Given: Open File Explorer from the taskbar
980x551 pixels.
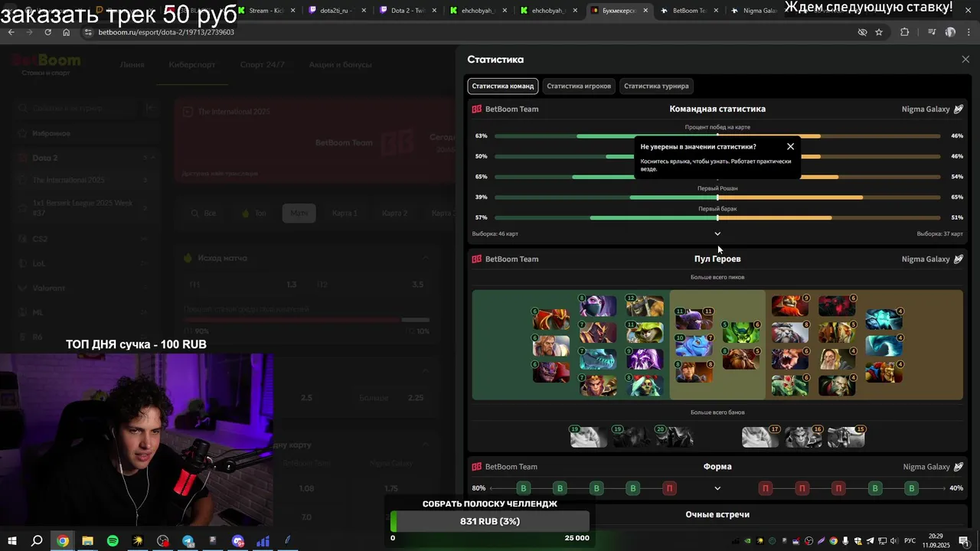Looking at the screenshot, I should 87,541.
